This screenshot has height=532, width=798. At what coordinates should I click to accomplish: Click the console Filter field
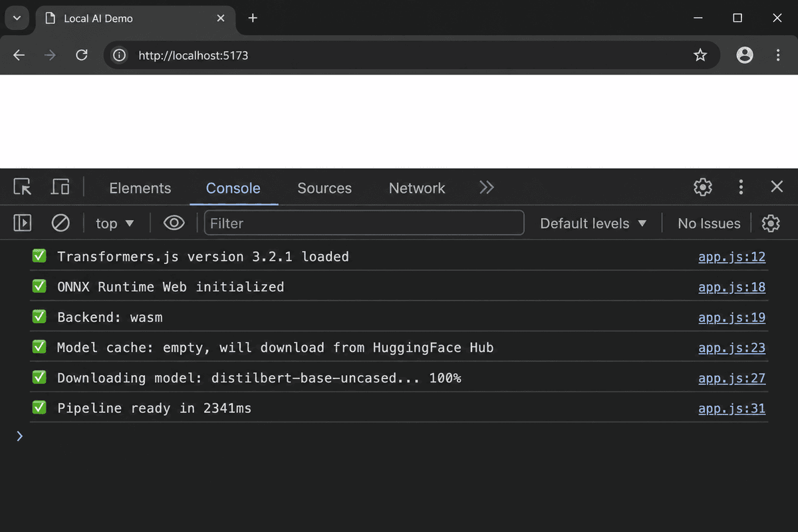pyautogui.click(x=364, y=223)
